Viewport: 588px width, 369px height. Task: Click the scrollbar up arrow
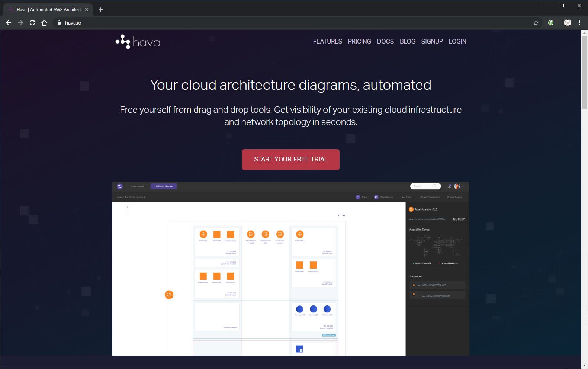[585, 33]
